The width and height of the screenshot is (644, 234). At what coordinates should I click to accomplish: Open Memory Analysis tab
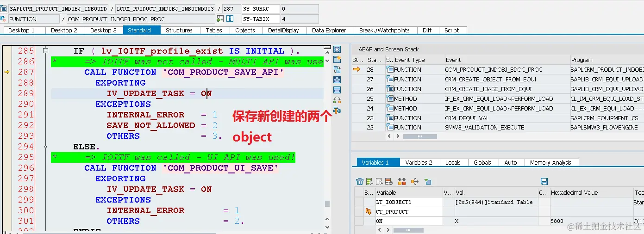(550, 162)
